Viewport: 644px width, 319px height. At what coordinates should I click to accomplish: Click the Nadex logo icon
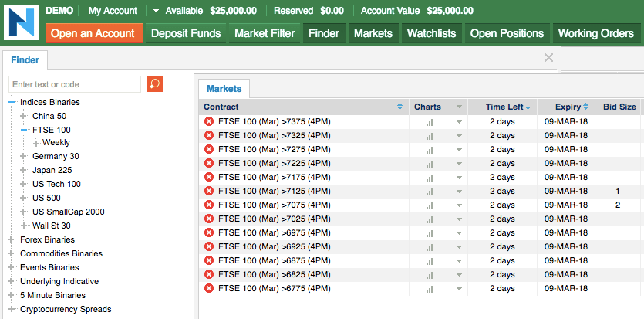22,22
